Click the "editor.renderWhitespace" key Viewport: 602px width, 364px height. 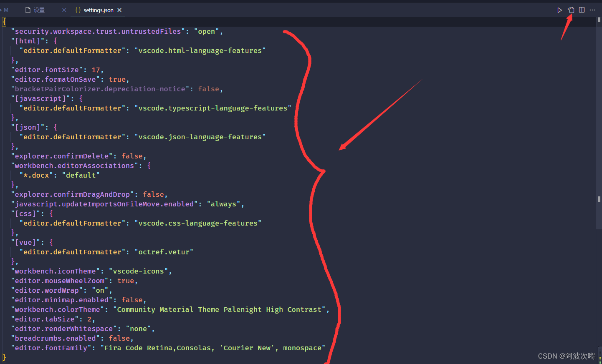pos(64,329)
